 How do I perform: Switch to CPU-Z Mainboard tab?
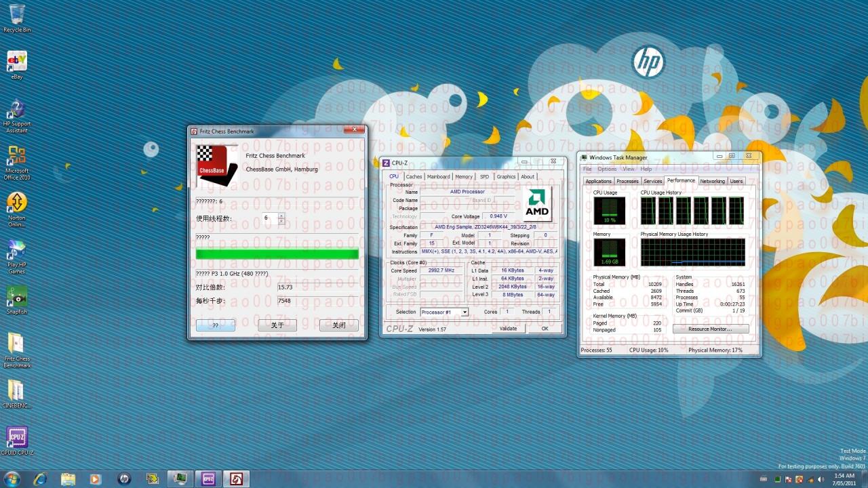coord(438,176)
